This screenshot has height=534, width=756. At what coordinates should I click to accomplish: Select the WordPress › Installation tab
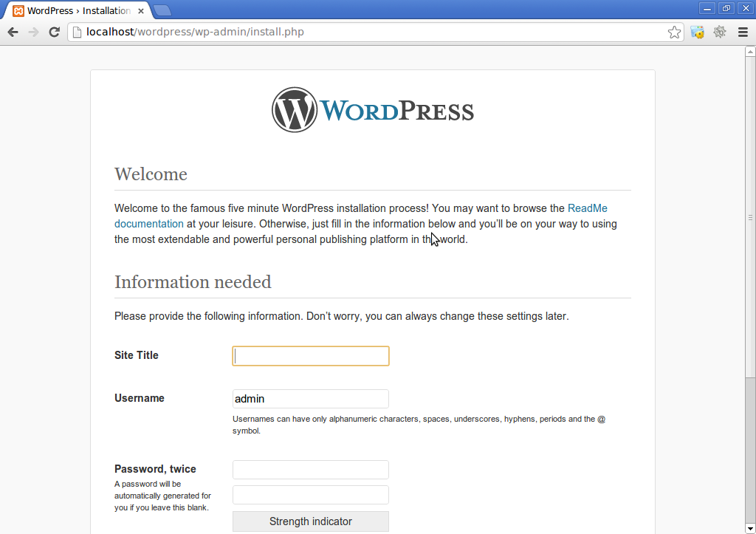coord(78,10)
